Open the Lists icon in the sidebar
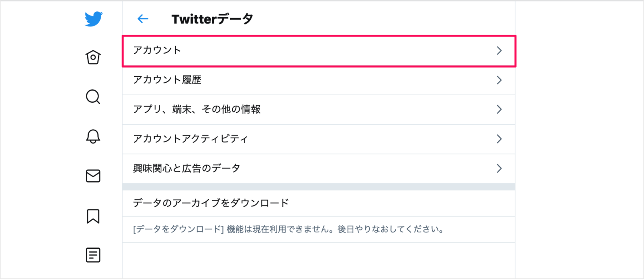Viewport: 644px width, 279px height. (x=93, y=255)
